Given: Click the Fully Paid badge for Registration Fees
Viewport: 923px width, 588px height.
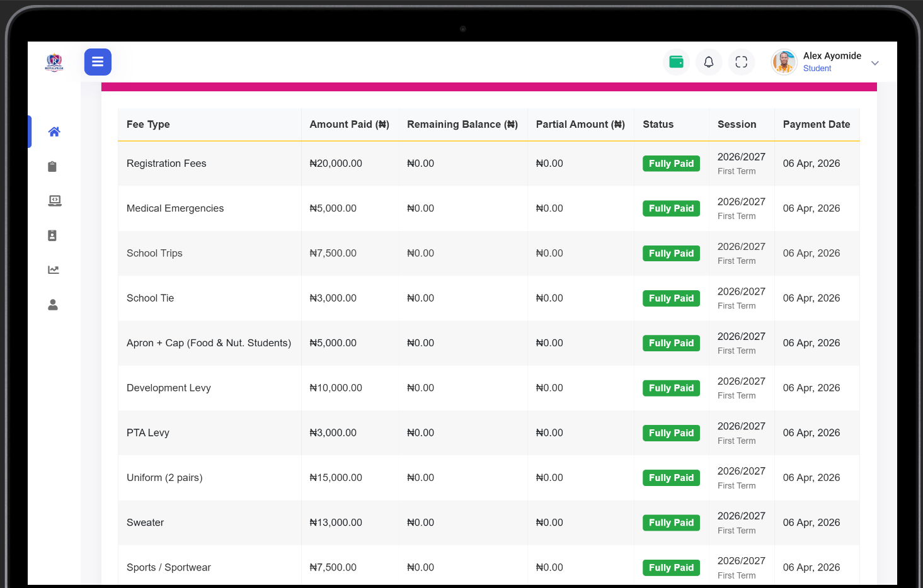Looking at the screenshot, I should coord(671,163).
